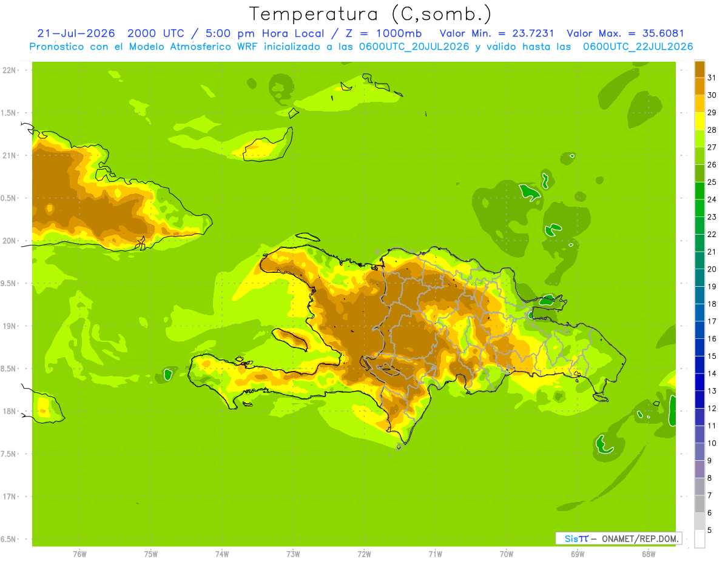The width and height of the screenshot is (728, 562).
Task: Click the longitude label "69W"
Action: click(578, 554)
